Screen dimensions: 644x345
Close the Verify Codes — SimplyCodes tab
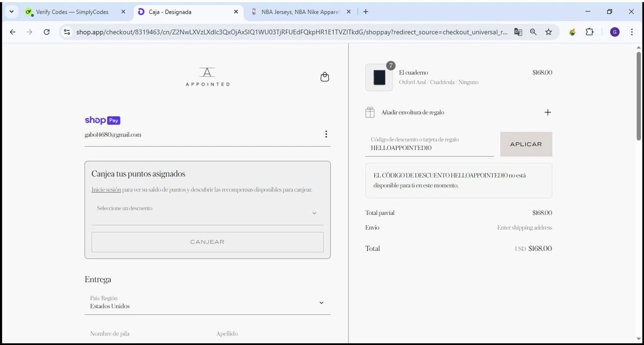point(123,12)
